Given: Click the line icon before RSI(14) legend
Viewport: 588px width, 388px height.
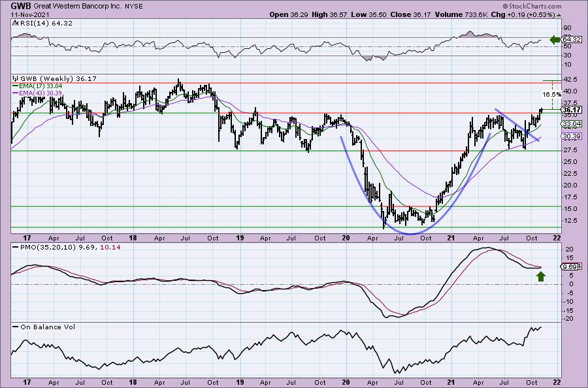Looking at the screenshot, I should pos(15,24).
